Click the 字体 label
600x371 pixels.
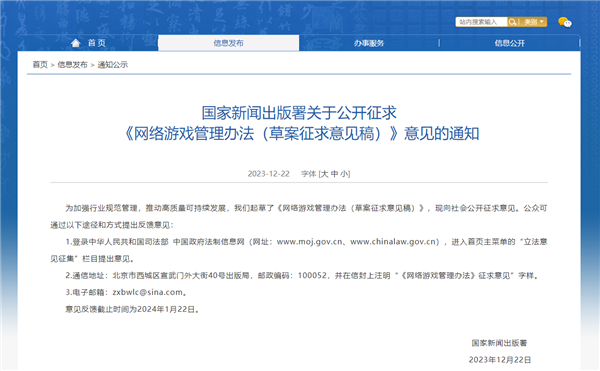(x=308, y=174)
